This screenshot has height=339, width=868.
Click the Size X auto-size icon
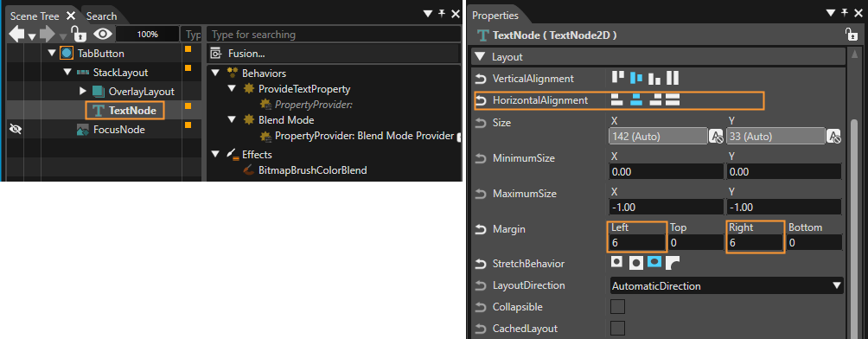715,137
